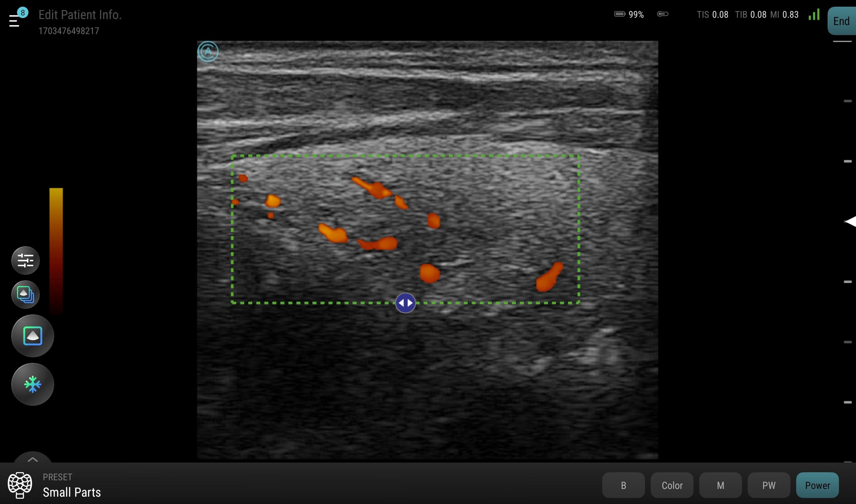Open Edit Patient Info

point(80,15)
